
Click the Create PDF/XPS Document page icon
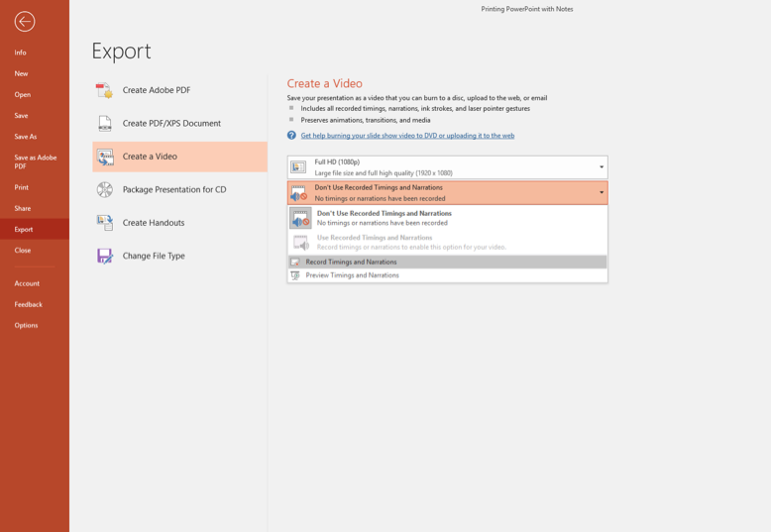(105, 124)
